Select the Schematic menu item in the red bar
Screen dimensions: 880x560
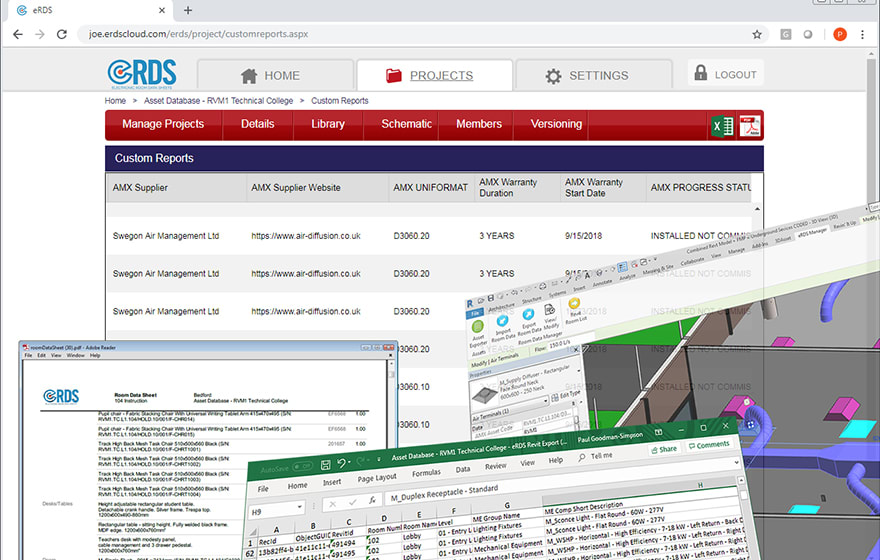point(406,124)
